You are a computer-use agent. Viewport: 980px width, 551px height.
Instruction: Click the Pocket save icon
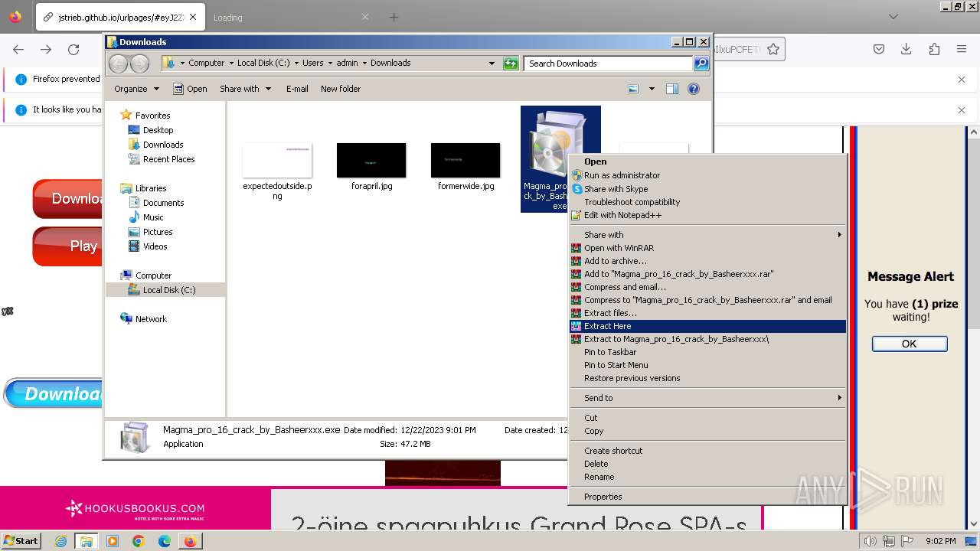[879, 50]
